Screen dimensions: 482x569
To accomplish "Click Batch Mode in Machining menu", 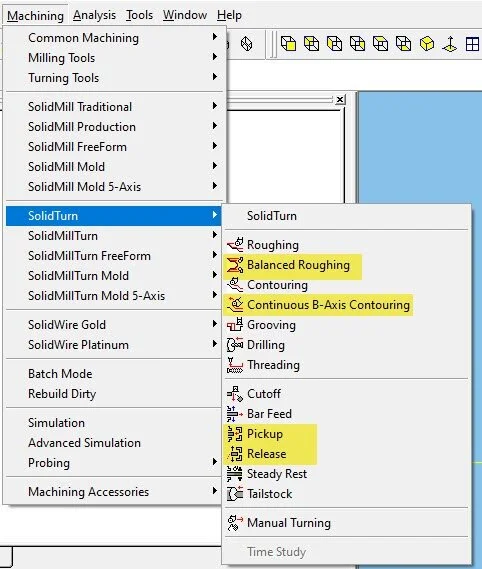I will click(60, 374).
